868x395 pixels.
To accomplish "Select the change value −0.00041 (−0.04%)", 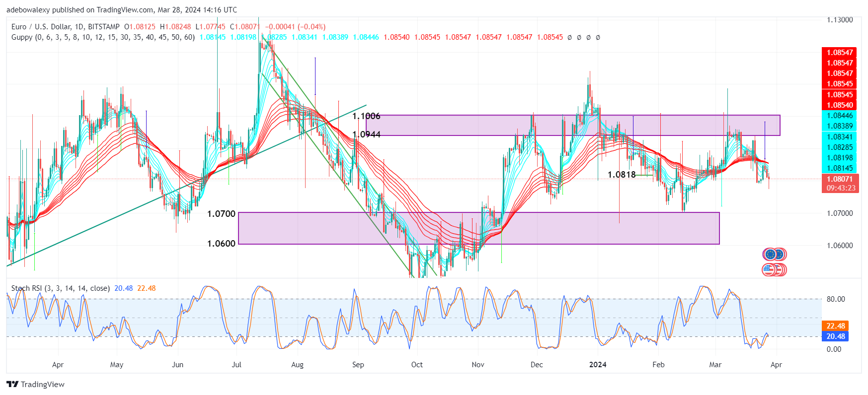I will click(x=295, y=27).
